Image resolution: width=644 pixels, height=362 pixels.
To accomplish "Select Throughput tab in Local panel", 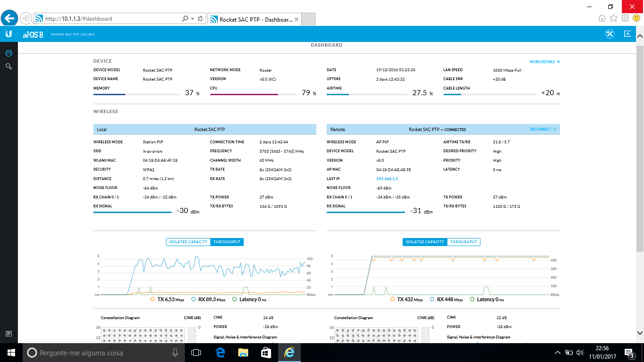I will 227,242.
